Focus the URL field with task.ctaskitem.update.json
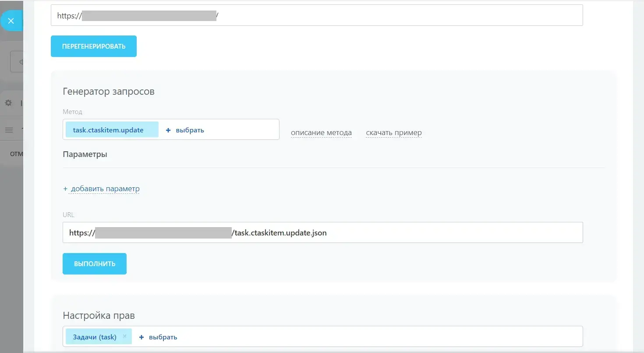The width and height of the screenshot is (644, 353). tap(322, 233)
